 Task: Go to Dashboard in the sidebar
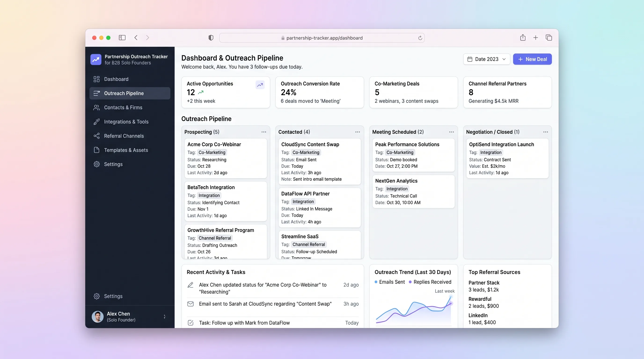click(130, 79)
